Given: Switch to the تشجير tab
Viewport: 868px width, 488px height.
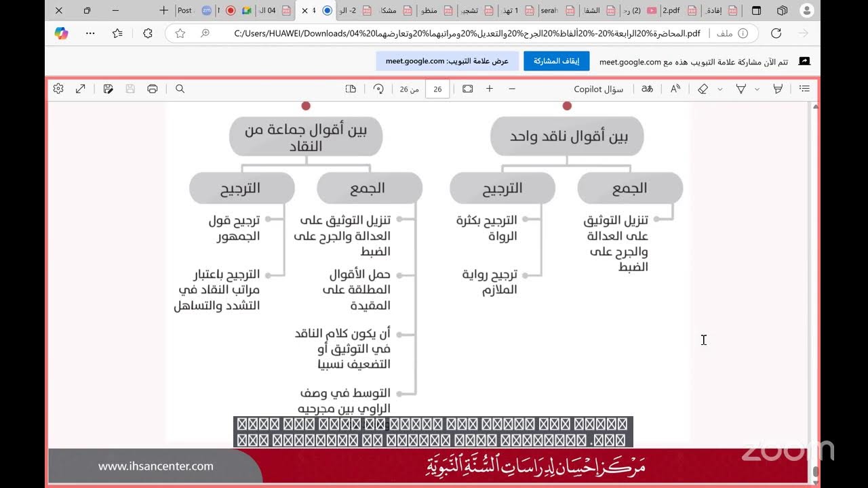Looking at the screenshot, I should coord(475,10).
